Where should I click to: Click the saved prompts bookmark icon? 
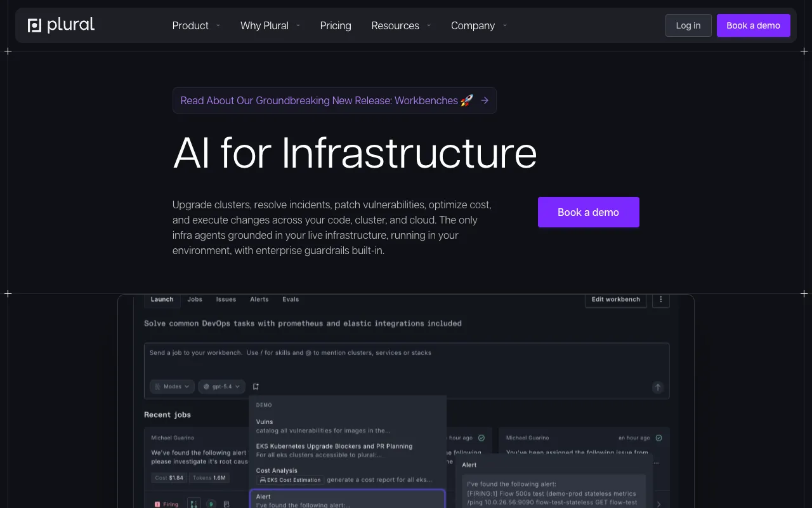256,386
